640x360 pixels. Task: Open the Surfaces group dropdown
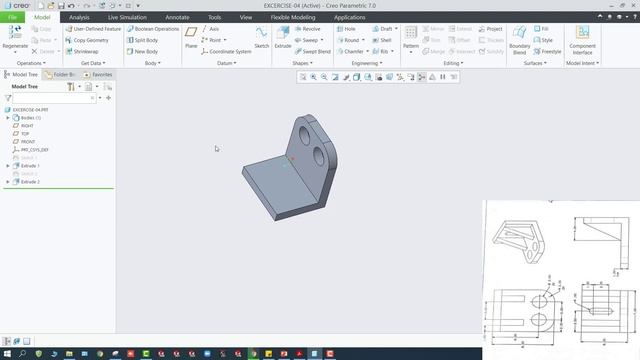point(535,63)
